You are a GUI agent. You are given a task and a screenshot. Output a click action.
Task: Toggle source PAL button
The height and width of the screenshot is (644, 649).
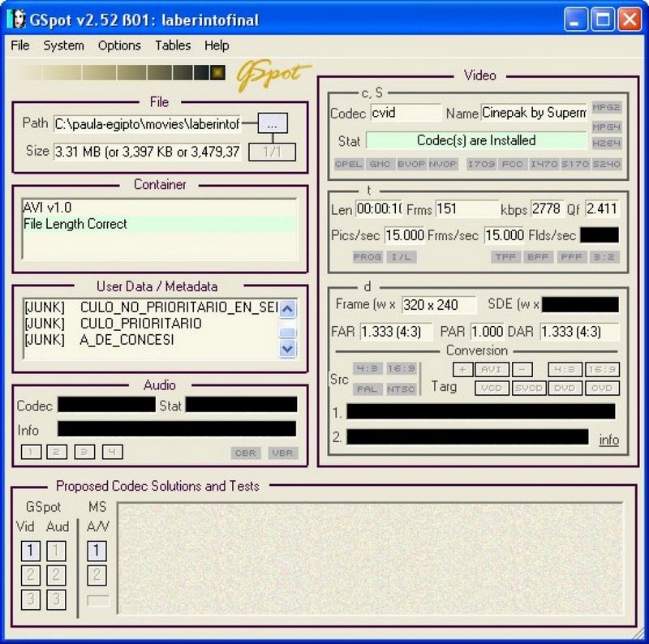click(367, 389)
